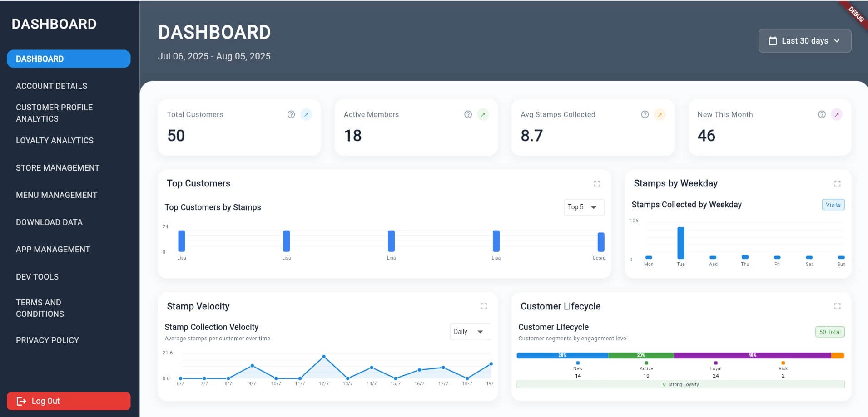Click the calendar icon in the date selector
The width and height of the screenshot is (868, 417).
772,40
